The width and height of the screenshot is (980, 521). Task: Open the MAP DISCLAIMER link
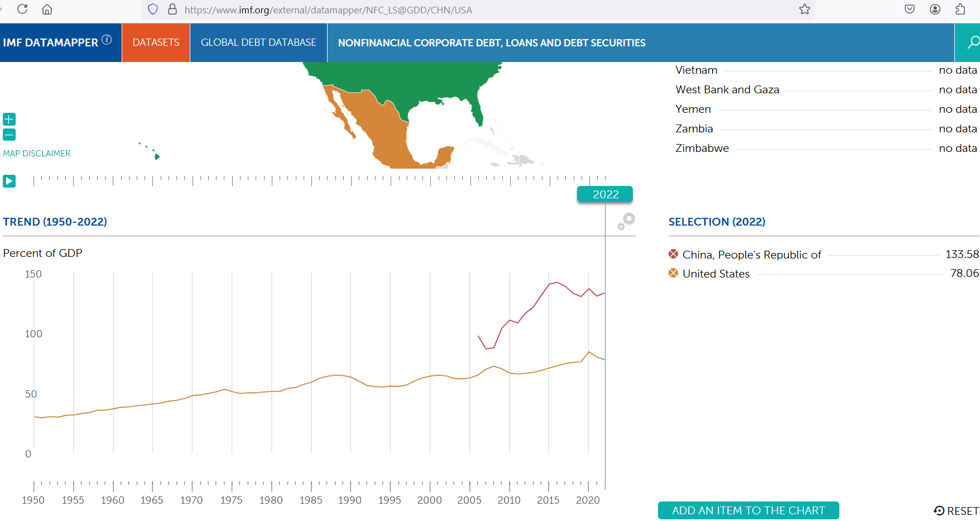click(37, 153)
